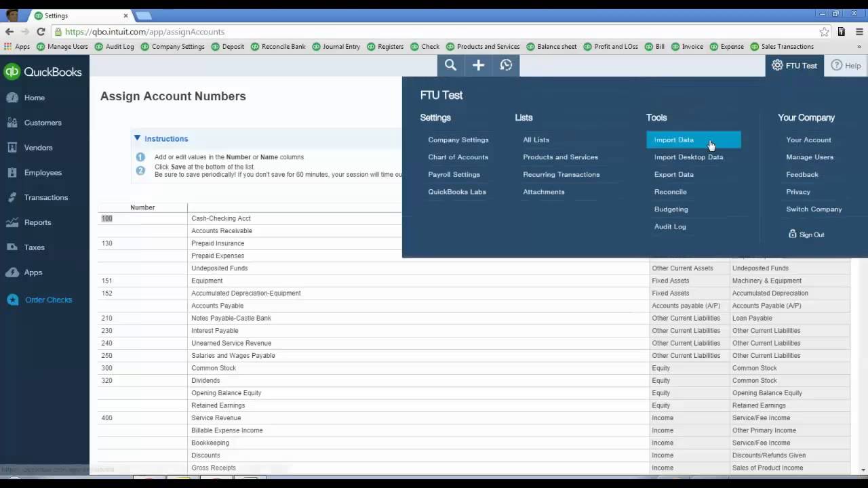Select Export Data under Tools
This screenshot has height=488, width=868.
click(673, 174)
